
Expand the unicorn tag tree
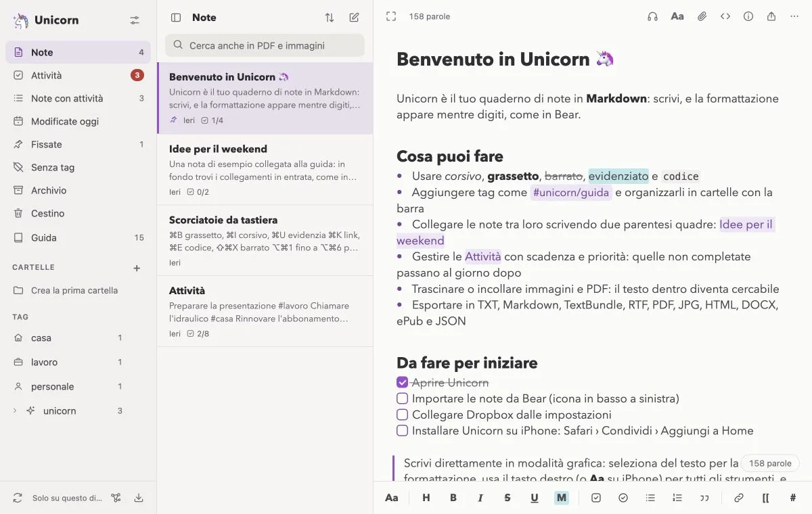(x=15, y=411)
